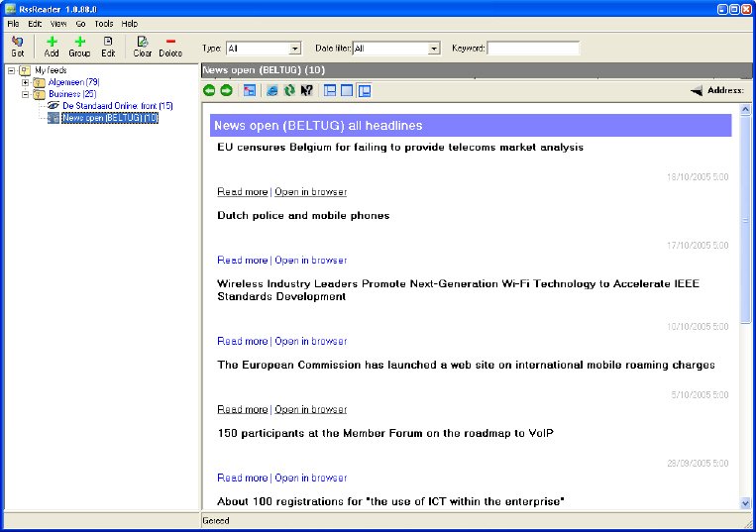Click the My feeds root folder icon
756x532 pixels.
point(25,70)
